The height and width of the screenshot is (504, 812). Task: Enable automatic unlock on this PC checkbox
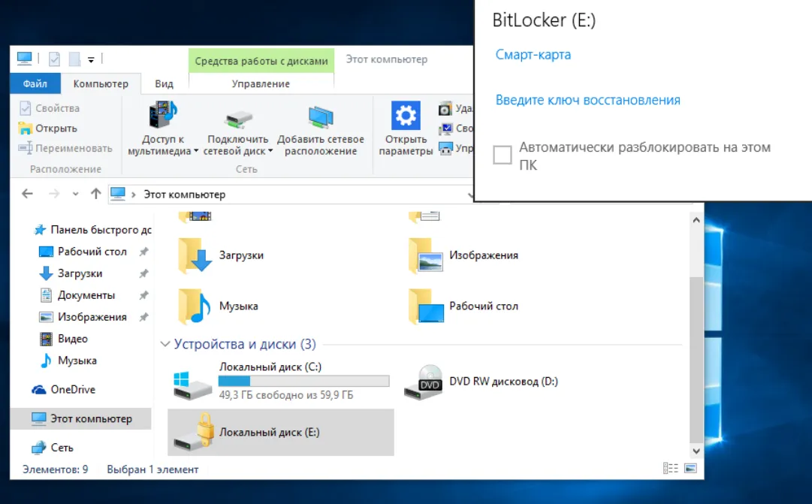coord(503,155)
